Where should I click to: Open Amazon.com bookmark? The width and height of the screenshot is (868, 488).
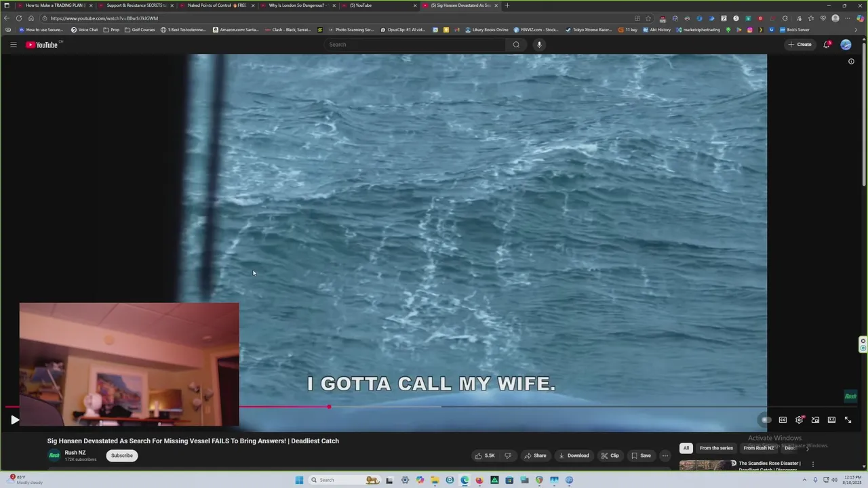pos(236,30)
